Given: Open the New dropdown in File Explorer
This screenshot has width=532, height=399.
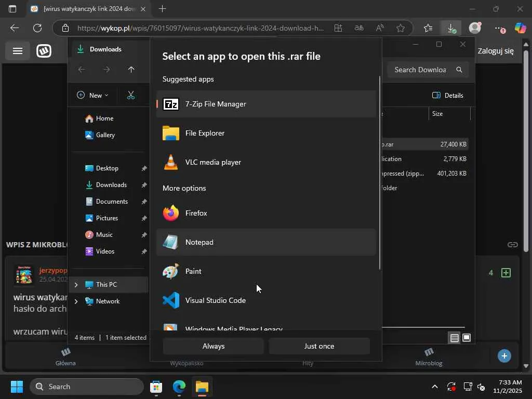Looking at the screenshot, I should pos(92,96).
